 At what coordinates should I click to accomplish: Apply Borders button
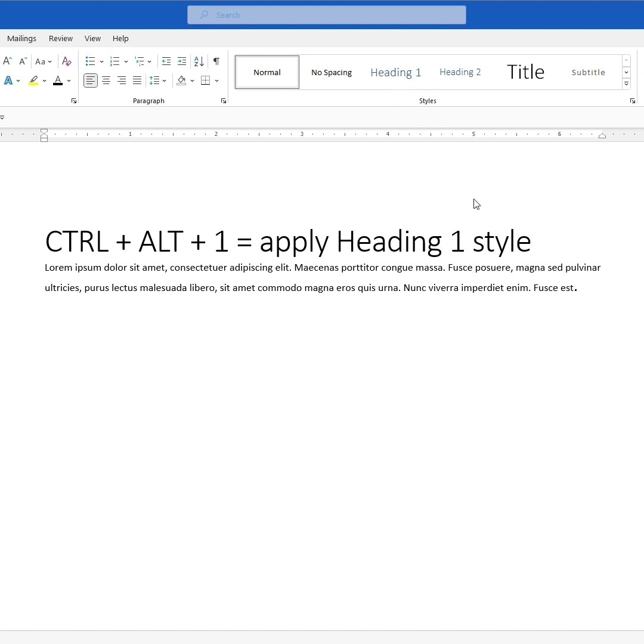point(205,80)
